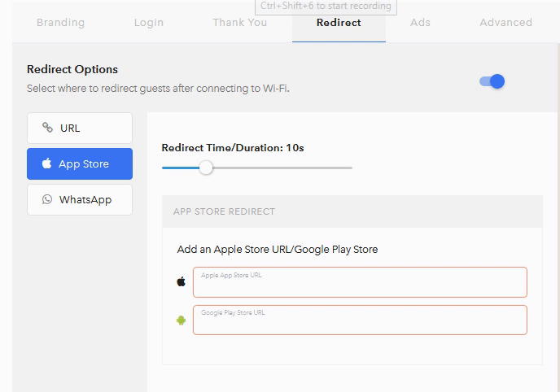Disable the Redirect Options toggle switch

coord(492,81)
